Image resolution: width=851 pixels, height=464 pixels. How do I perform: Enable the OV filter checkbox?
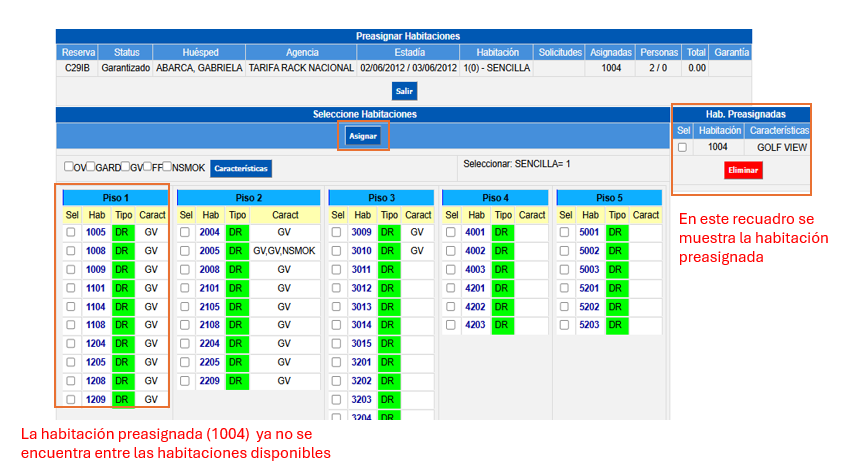(69, 167)
